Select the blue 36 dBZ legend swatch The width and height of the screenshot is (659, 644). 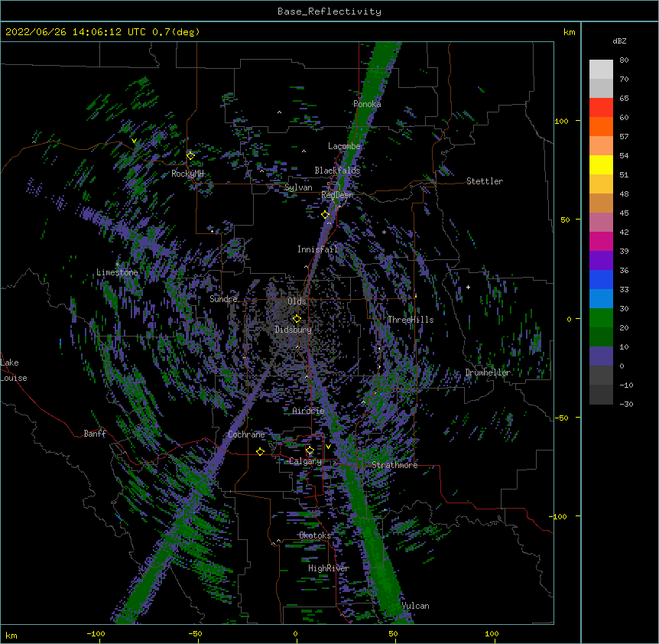tap(601, 279)
